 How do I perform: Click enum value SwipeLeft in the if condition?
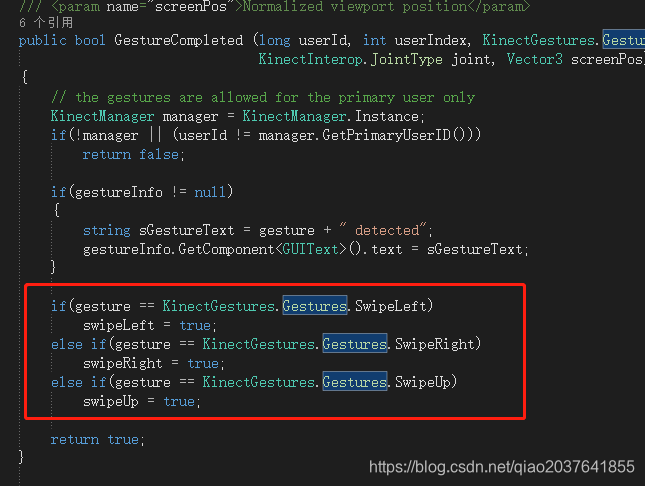pos(390,306)
